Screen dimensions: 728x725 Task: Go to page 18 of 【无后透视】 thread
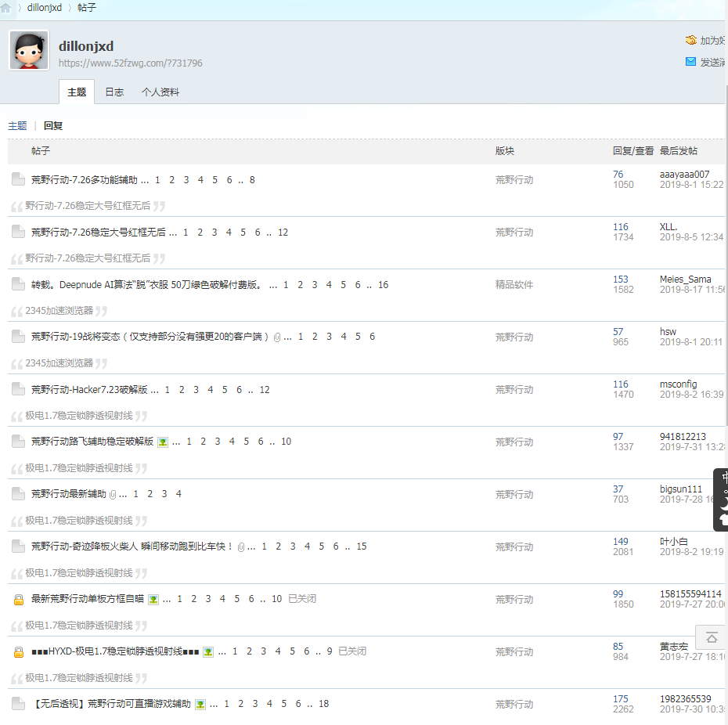click(323, 704)
